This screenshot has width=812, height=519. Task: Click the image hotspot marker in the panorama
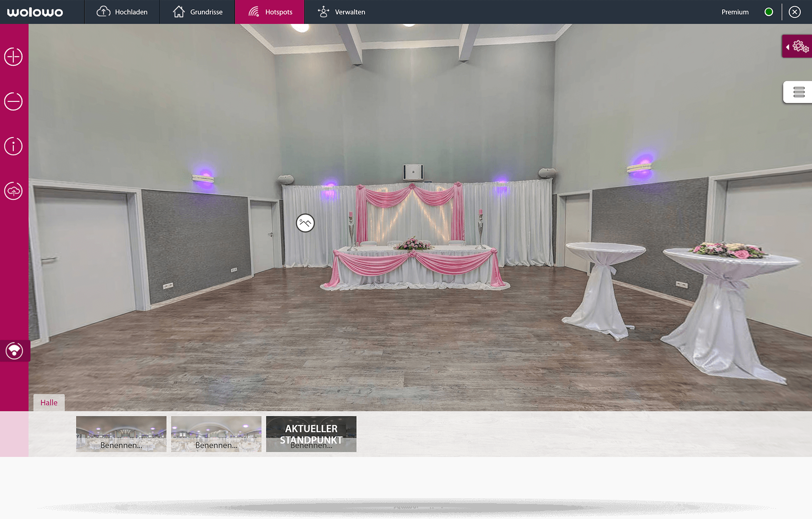click(305, 223)
